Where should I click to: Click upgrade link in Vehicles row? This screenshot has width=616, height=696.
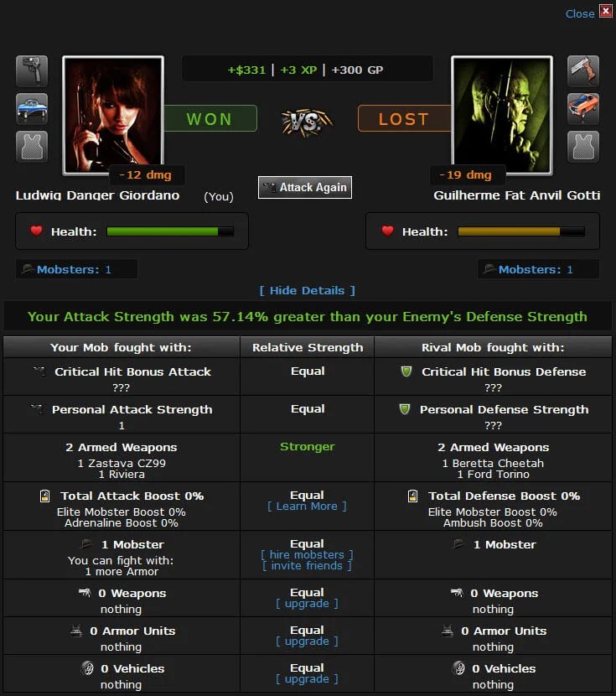click(x=307, y=679)
